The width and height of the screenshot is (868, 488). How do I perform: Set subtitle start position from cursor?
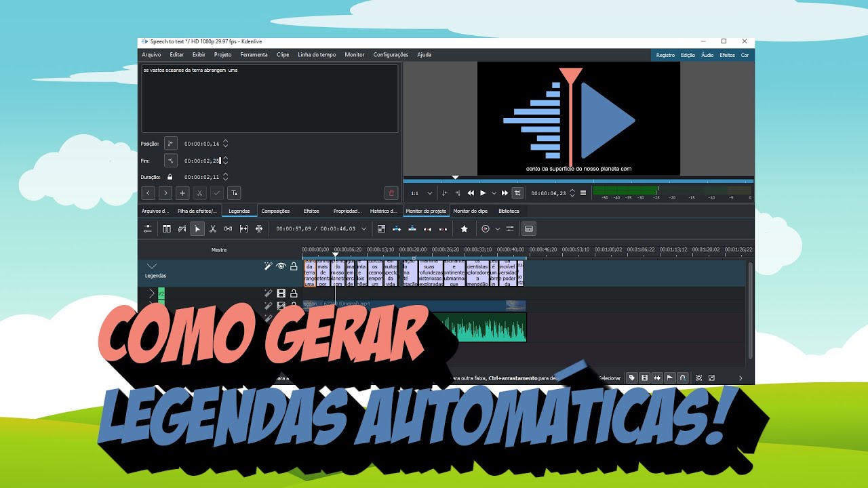pos(170,143)
